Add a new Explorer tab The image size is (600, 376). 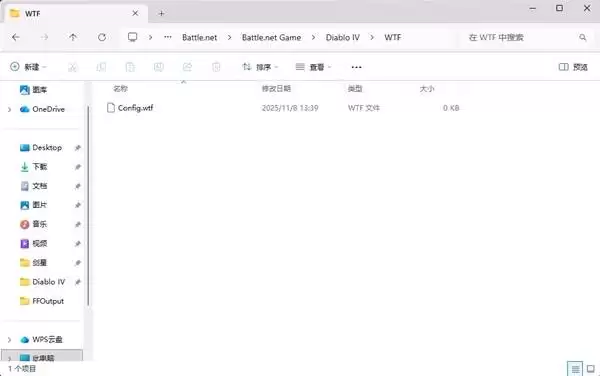(161, 13)
